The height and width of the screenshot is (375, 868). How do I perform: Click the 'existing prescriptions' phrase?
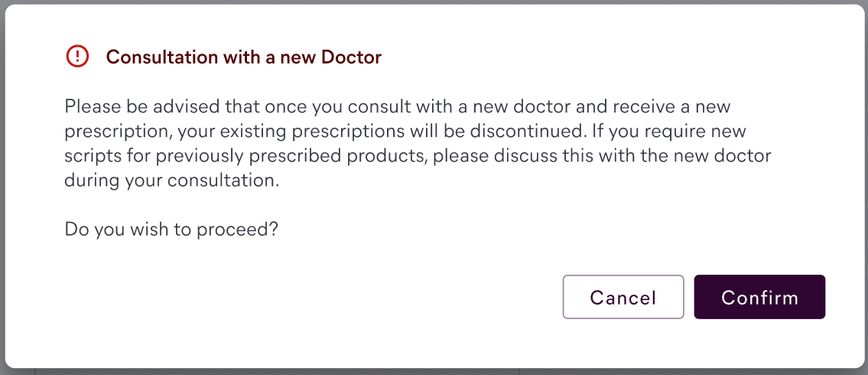point(310,132)
